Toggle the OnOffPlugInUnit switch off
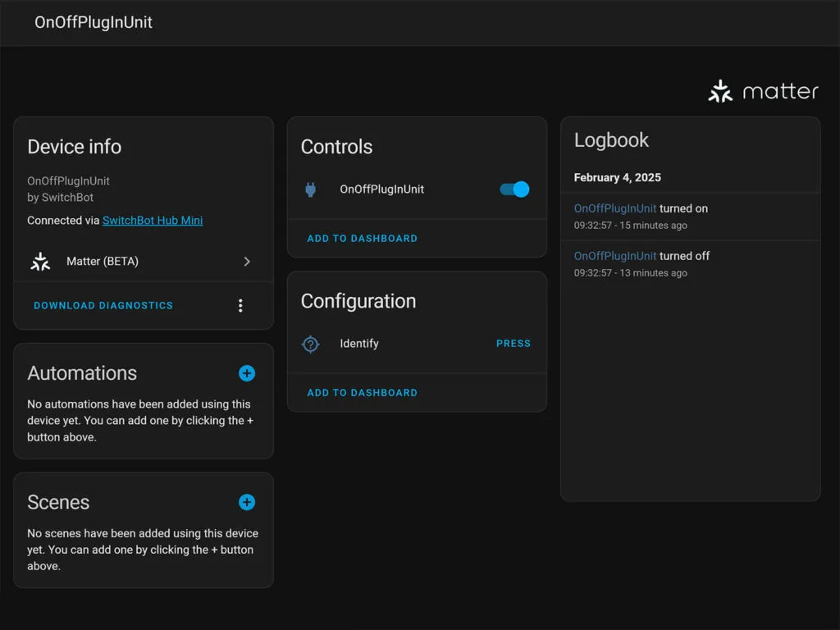This screenshot has height=630, width=840. point(514,189)
